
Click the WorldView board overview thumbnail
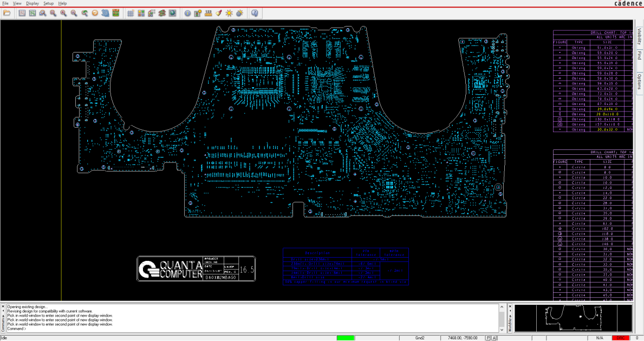pyautogui.click(x=573, y=318)
